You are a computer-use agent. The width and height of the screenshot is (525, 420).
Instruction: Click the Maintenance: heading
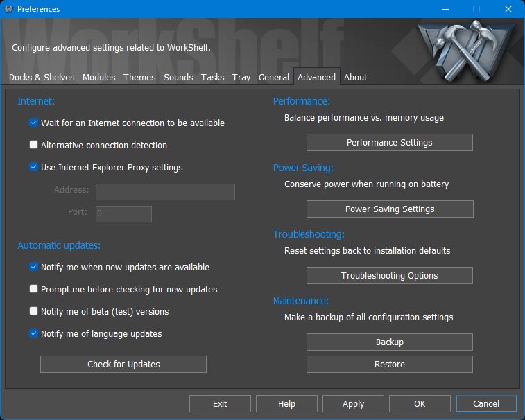(x=301, y=301)
